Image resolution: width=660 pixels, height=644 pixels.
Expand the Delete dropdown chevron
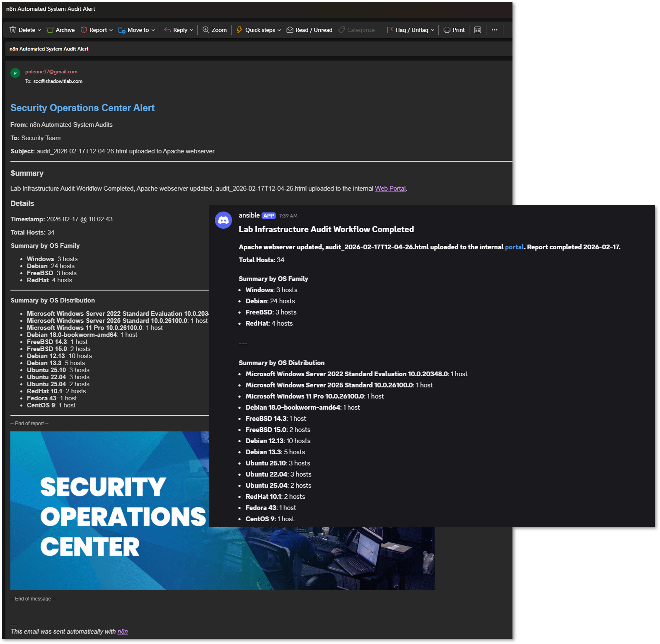point(40,30)
